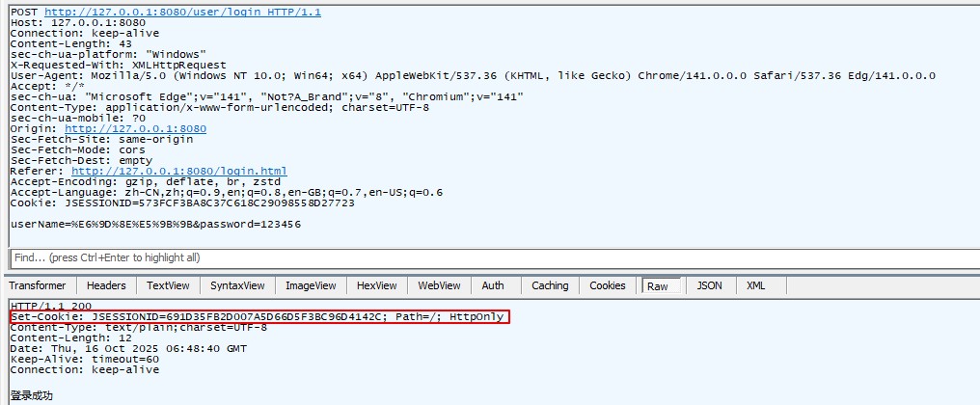Click the sec-ch-ua "Microsoft Edge" line
980x405 pixels.
(x=267, y=96)
